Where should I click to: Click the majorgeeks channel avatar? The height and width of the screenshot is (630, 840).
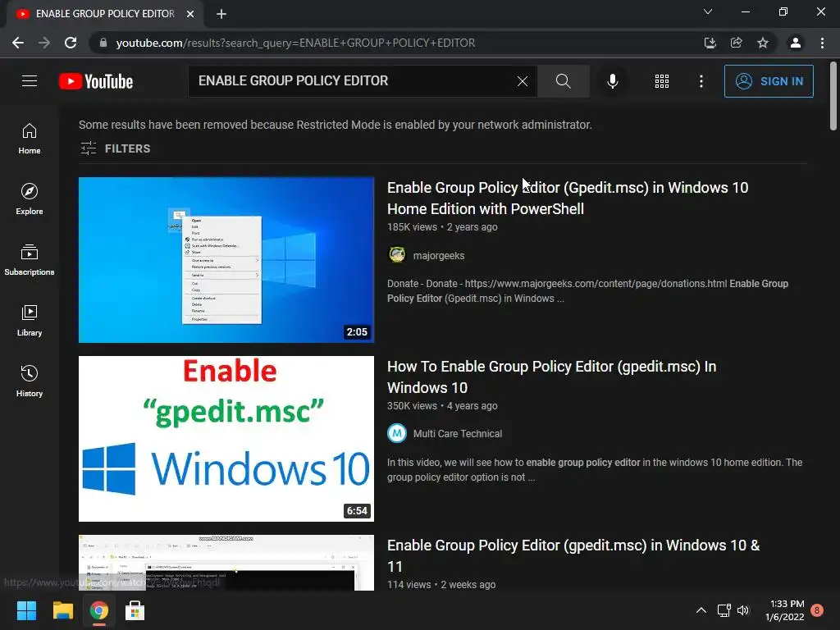397,255
